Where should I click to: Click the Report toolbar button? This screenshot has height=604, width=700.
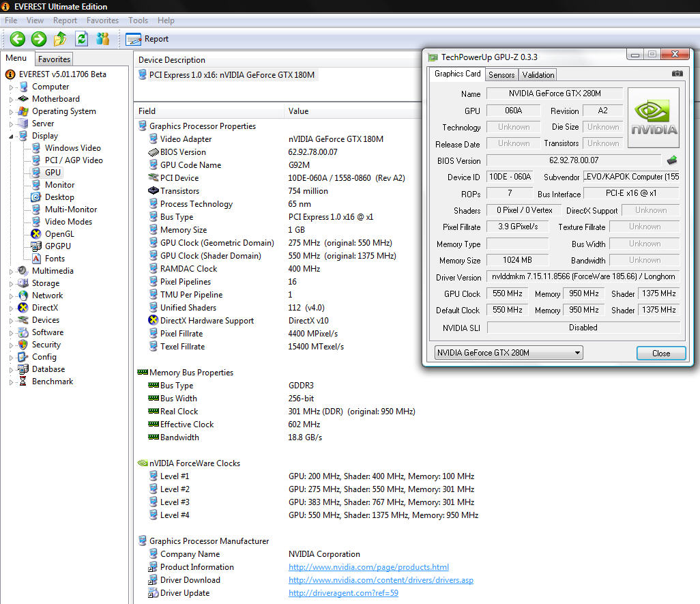pos(147,40)
